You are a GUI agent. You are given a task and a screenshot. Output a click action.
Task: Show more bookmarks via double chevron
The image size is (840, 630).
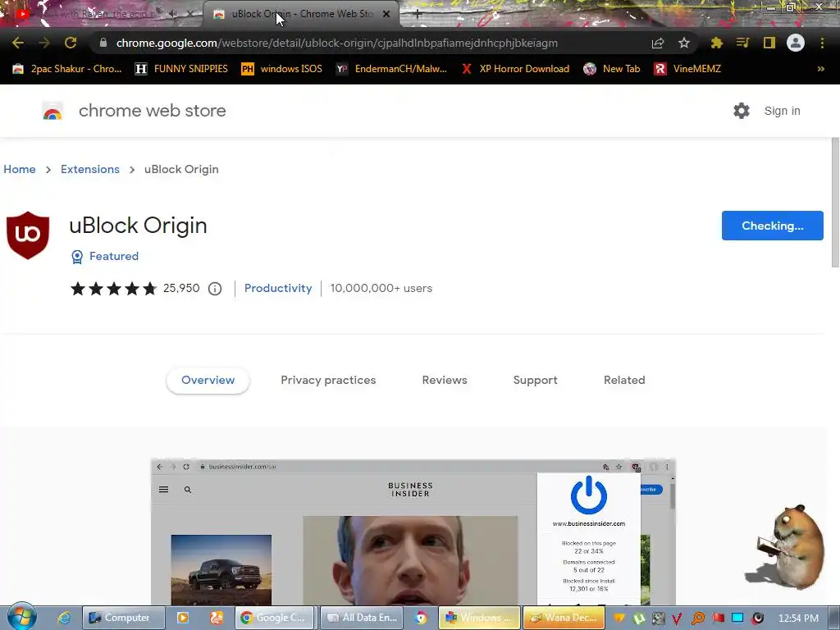pyautogui.click(x=820, y=69)
